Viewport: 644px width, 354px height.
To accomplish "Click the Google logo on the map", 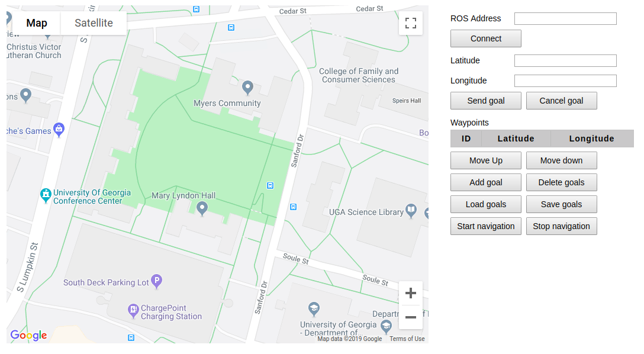I will 29,335.
